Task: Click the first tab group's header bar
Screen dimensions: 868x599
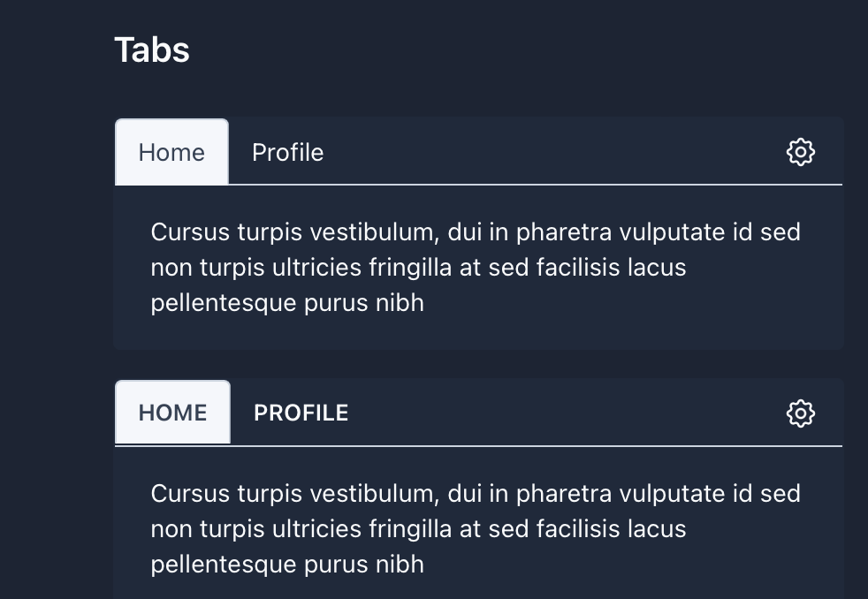Action: [530, 152]
